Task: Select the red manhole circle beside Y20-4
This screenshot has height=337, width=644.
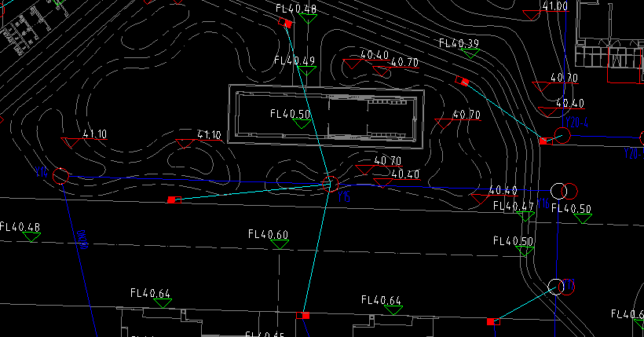Action: click(562, 135)
